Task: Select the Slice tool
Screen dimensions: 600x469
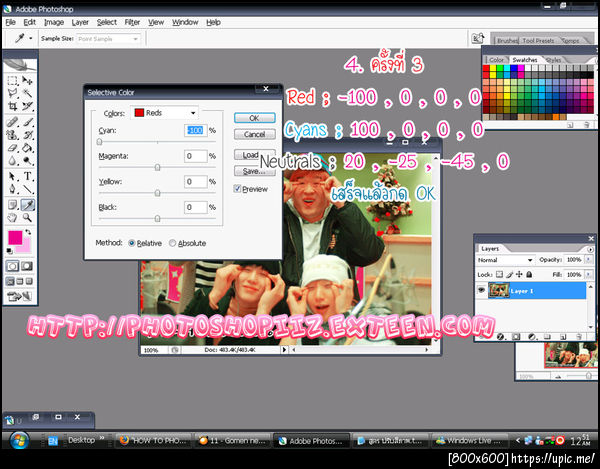Action: (27, 106)
